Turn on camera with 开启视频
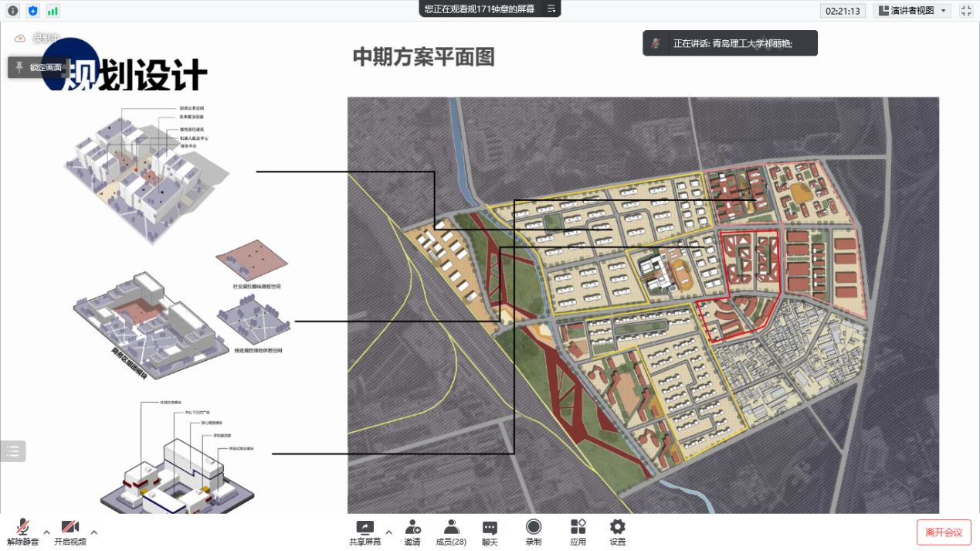This screenshot has height=551, width=980. pyautogui.click(x=70, y=532)
